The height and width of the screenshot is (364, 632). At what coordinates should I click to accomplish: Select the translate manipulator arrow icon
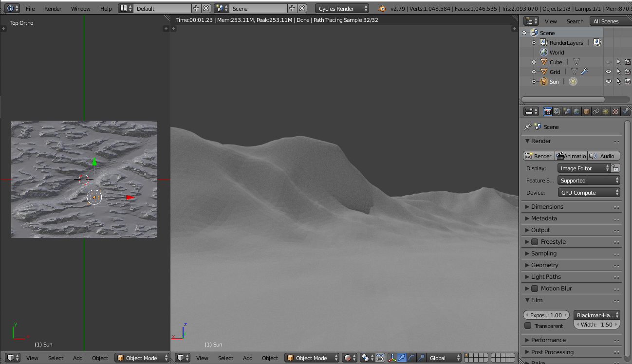point(402,358)
